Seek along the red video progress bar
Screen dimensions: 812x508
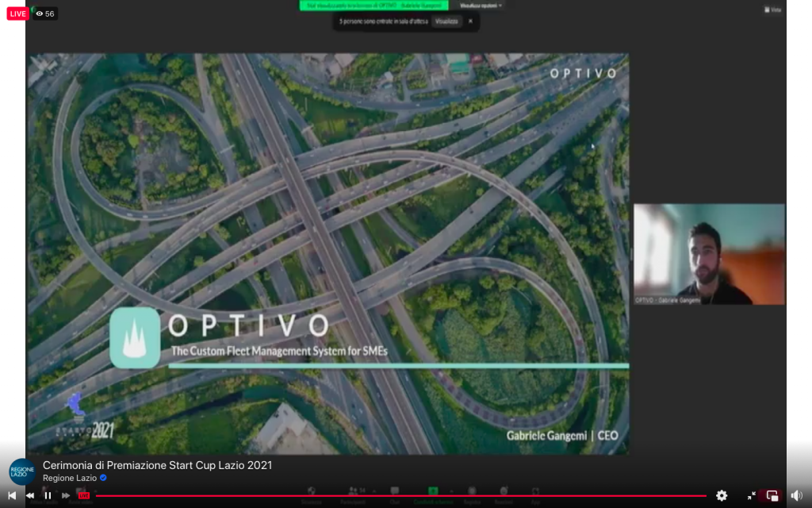click(x=400, y=496)
